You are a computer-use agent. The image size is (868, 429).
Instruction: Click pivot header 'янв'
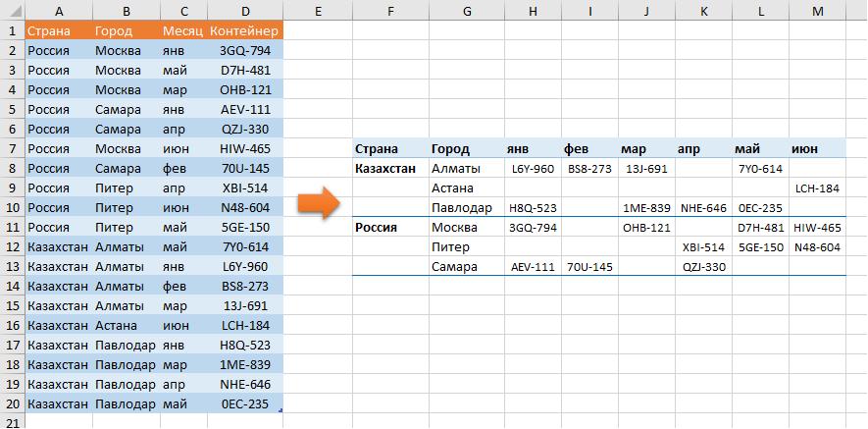tap(517, 149)
